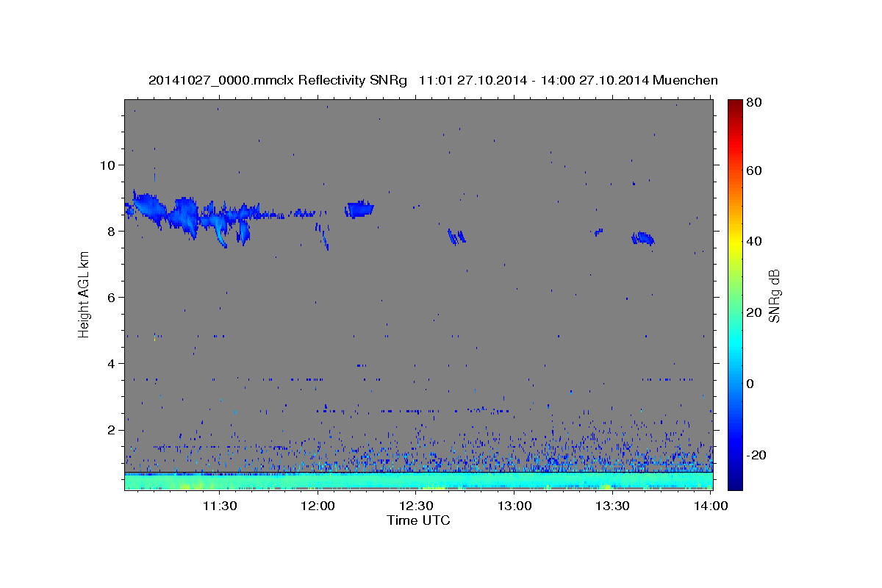The height and width of the screenshot is (588, 882).
Task: Click the colorbar value -20
Action: point(756,455)
